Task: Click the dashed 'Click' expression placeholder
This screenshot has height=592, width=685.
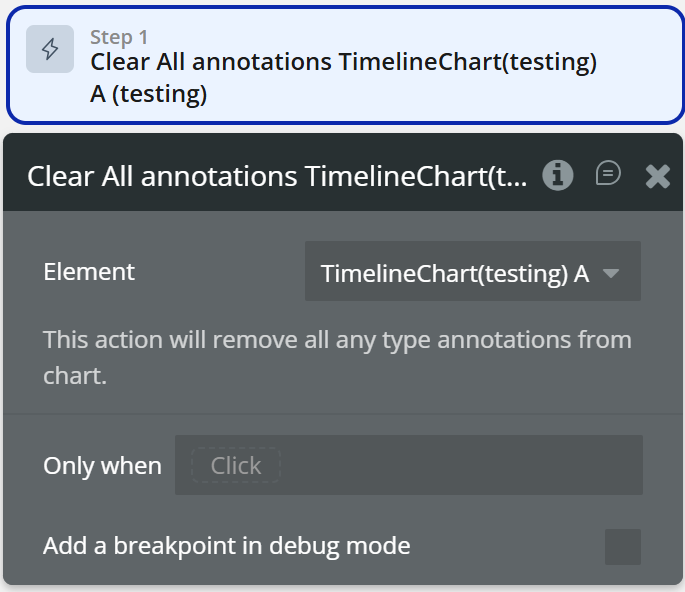Action: tap(236, 465)
